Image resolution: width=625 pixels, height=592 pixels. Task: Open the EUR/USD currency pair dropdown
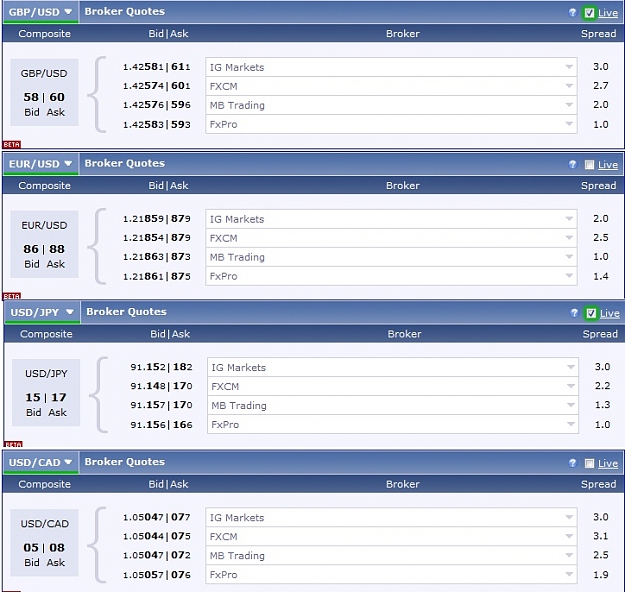pos(41,164)
